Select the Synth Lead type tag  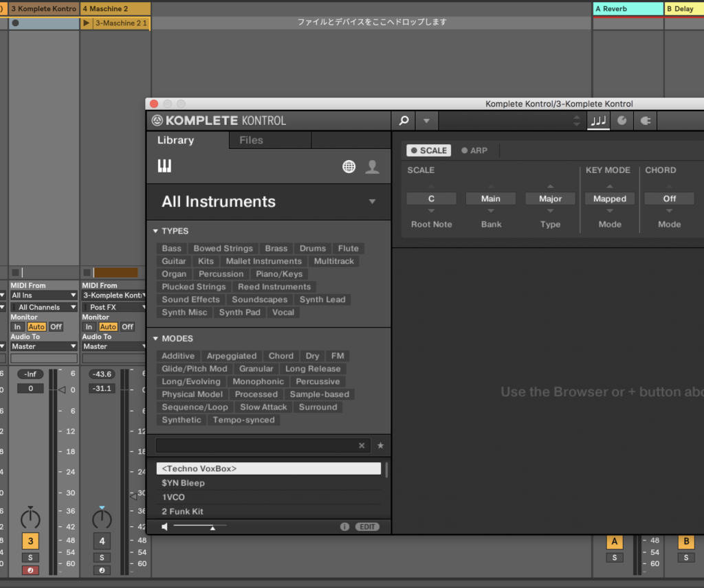tap(322, 299)
